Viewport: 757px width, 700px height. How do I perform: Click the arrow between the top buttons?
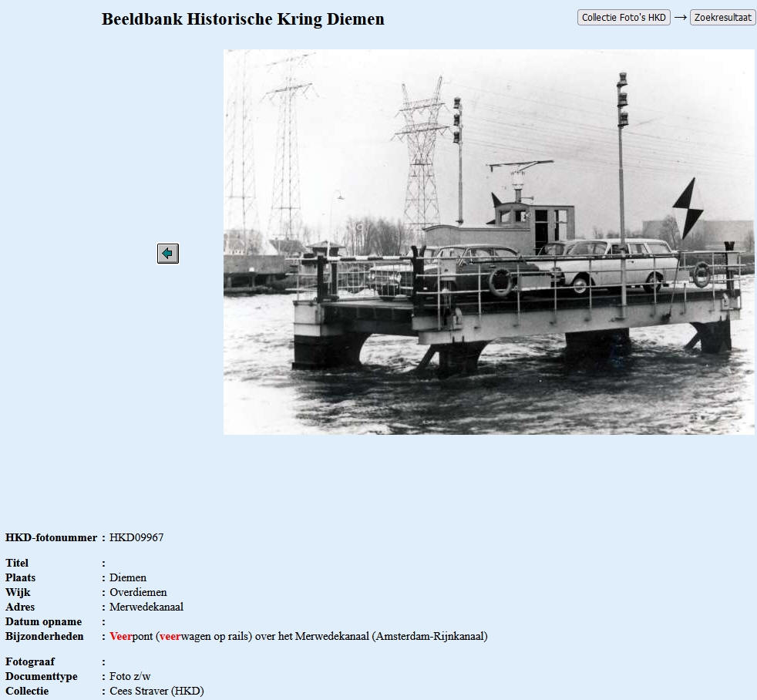coord(680,17)
